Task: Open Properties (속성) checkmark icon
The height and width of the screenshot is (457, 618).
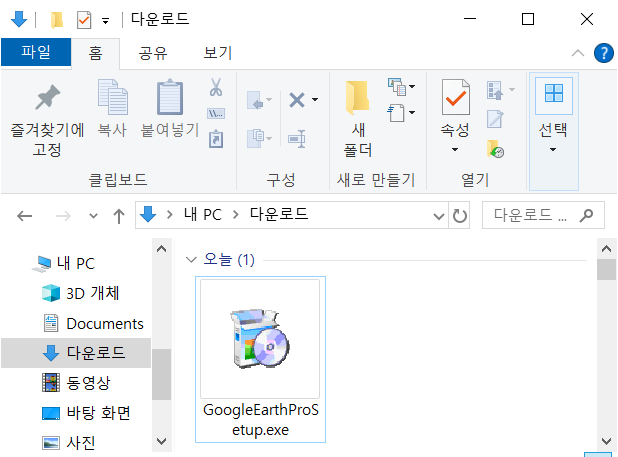Action: [456, 97]
